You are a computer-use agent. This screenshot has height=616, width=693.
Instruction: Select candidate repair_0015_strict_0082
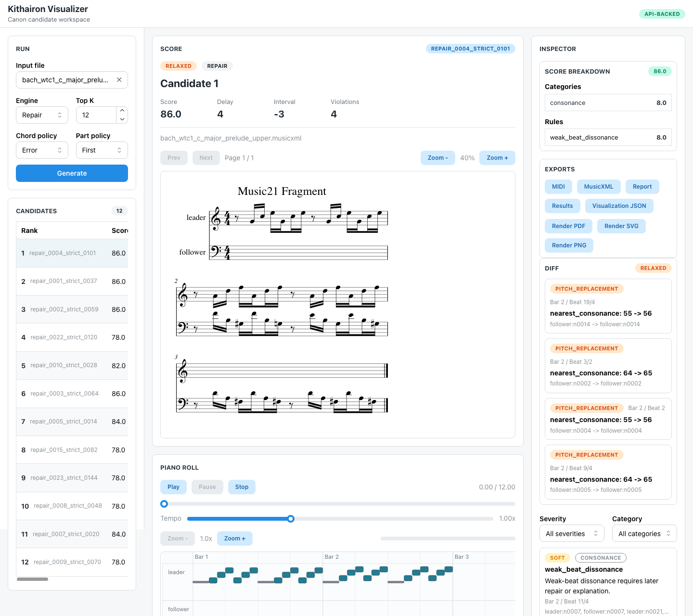pyautogui.click(x=72, y=450)
